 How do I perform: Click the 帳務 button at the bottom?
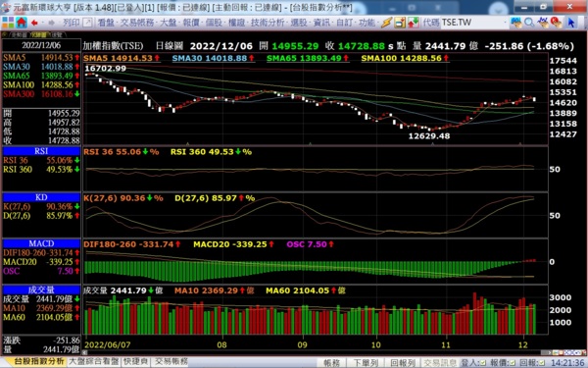pyautogui.click(x=331, y=363)
